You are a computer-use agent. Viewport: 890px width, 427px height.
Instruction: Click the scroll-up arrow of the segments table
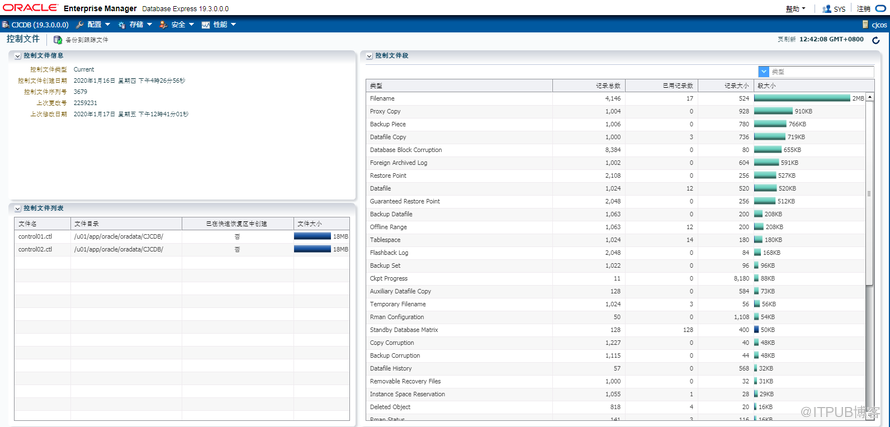click(869, 97)
